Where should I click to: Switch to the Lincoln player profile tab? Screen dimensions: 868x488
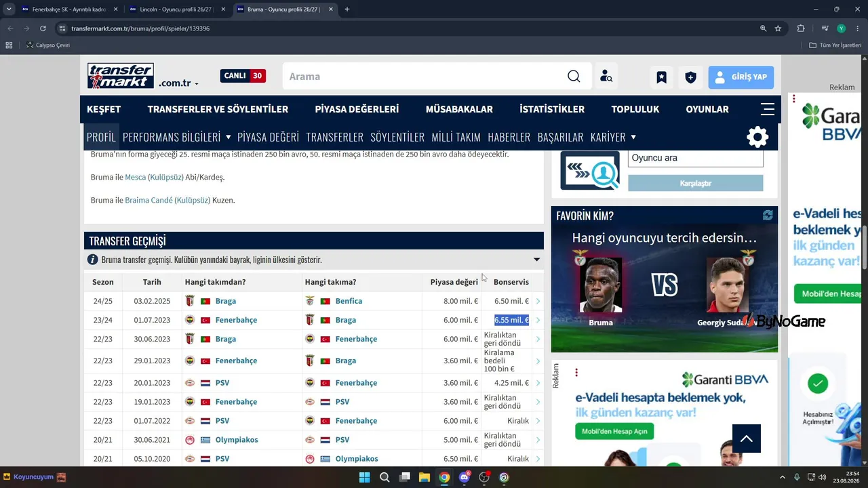click(x=178, y=9)
